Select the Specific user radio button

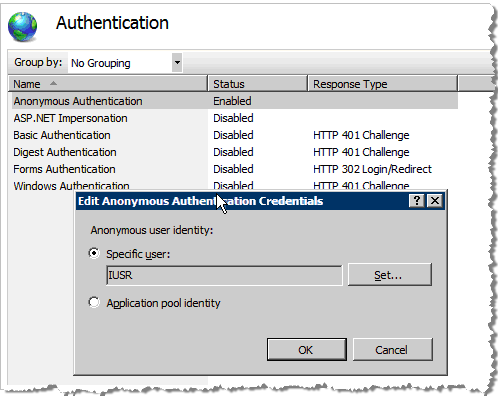[x=94, y=254]
